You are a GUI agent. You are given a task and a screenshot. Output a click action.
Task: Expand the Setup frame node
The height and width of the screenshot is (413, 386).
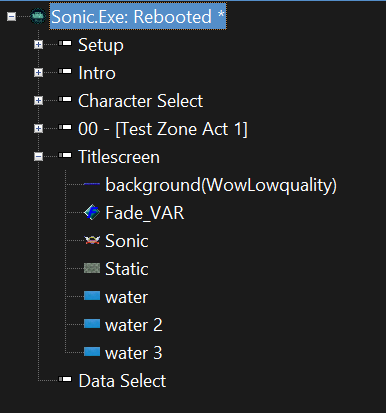(39, 44)
